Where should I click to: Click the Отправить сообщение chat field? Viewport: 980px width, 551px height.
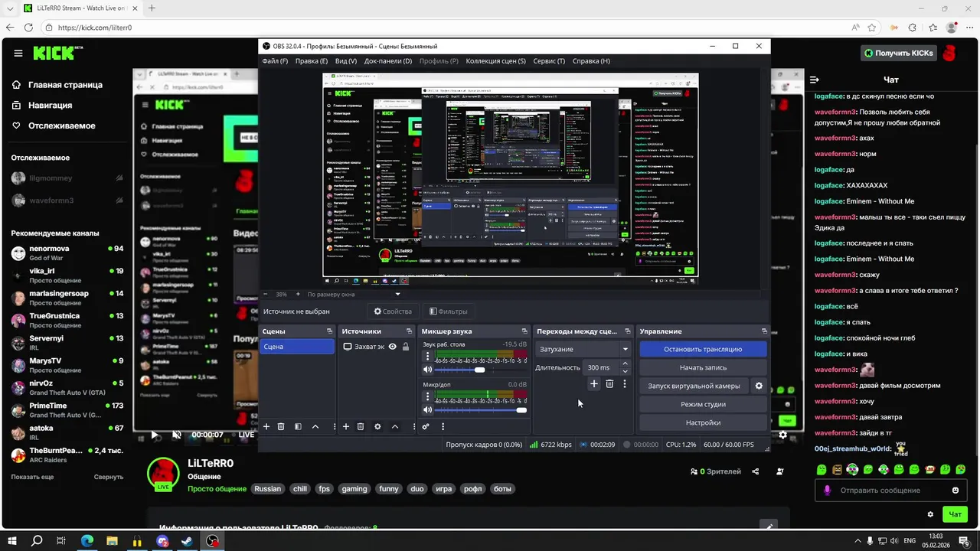click(x=891, y=491)
